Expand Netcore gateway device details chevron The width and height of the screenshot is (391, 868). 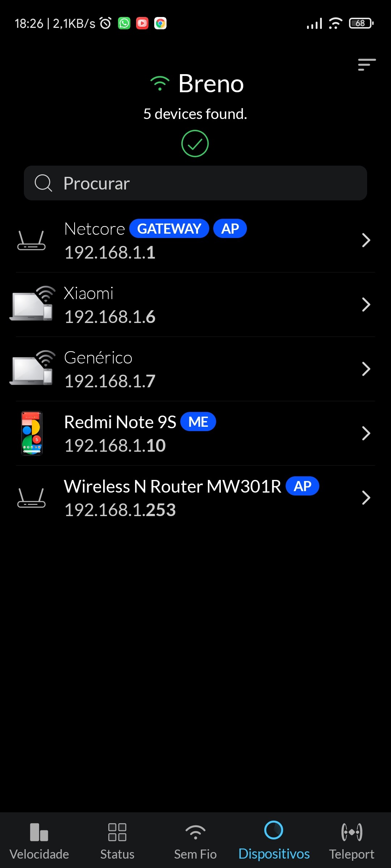[366, 240]
